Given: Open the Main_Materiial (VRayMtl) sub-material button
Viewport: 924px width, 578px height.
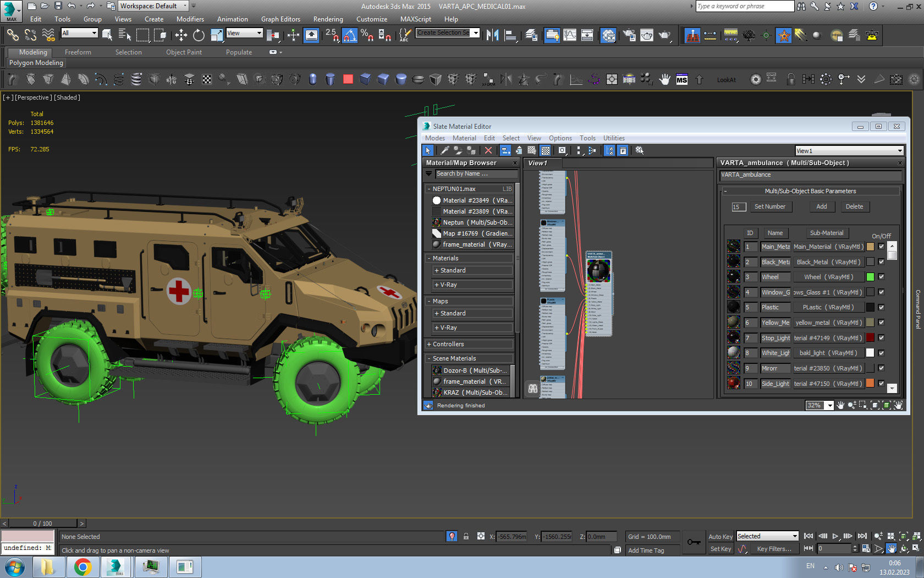Looking at the screenshot, I should 828,247.
